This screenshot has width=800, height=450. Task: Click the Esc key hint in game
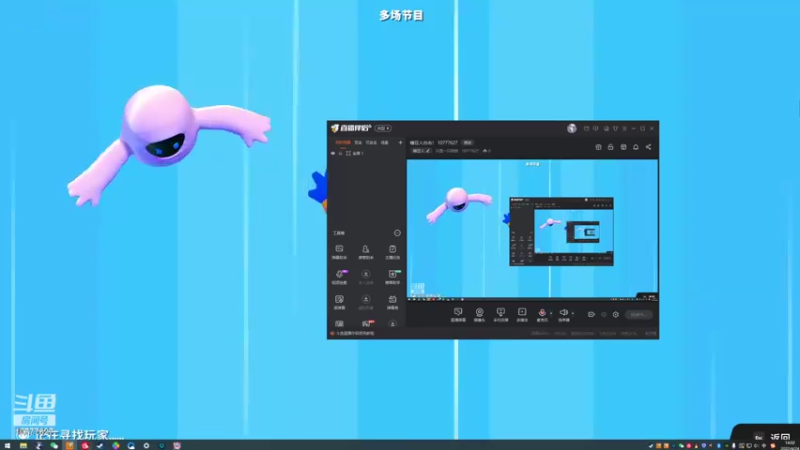(759, 437)
